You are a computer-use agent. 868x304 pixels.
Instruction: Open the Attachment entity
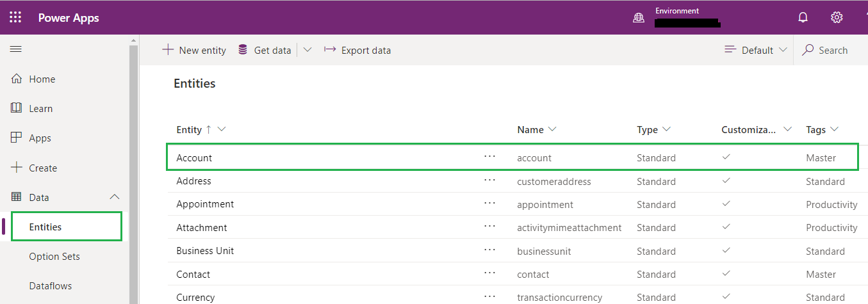tap(202, 228)
